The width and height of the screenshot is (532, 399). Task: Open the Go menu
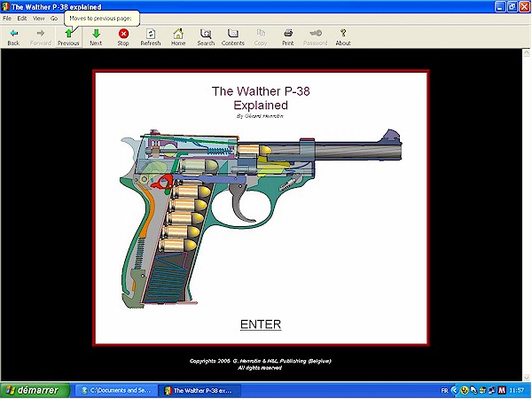[x=54, y=19]
